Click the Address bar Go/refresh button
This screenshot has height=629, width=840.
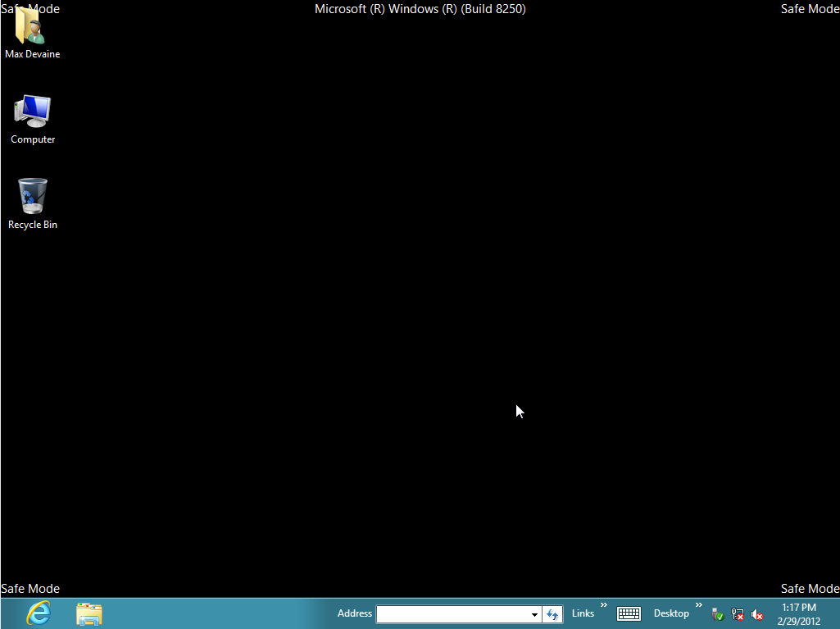[x=552, y=614]
